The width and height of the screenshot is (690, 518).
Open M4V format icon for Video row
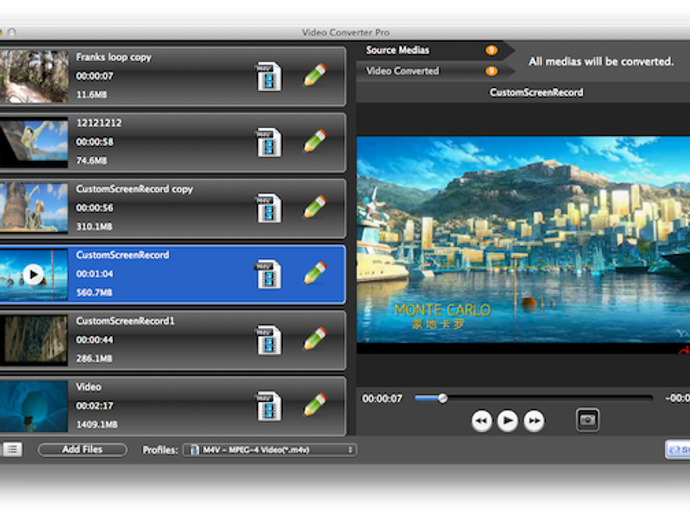pos(268,407)
